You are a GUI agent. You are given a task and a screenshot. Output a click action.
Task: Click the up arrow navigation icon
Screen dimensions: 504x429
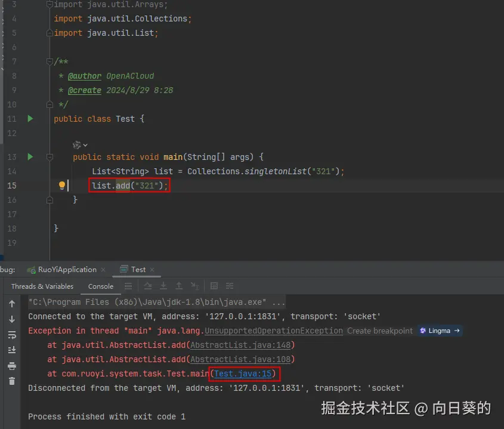(11, 304)
